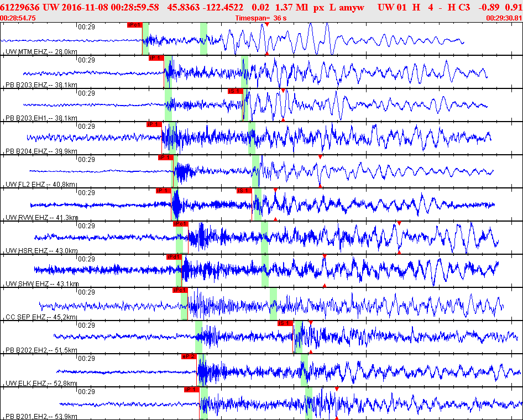Image resolution: width=523 pixels, height=420 pixels.
Task: Select the iP 1 flag on PB B204 EHZ trace
Action: click(154, 124)
